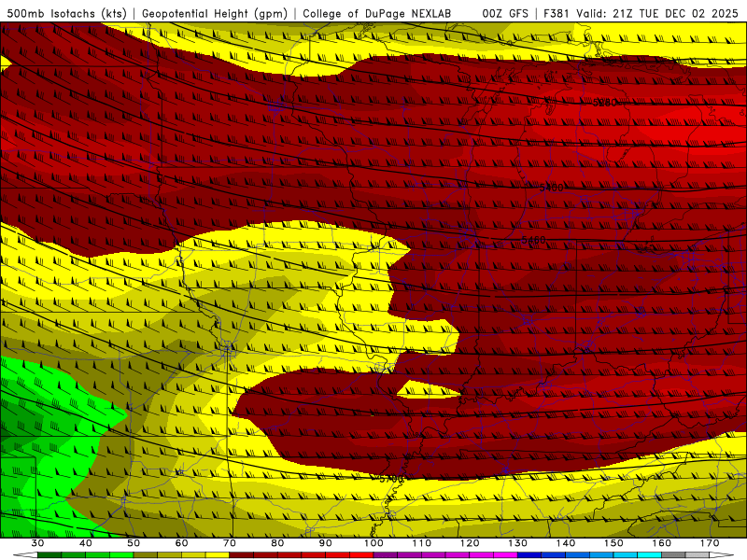The image size is (747, 560).
Task: Click the 5400 height contour label
Action: coord(551,188)
